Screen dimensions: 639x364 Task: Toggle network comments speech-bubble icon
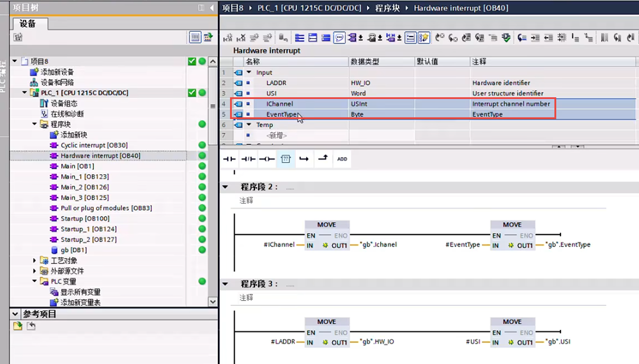(x=340, y=38)
